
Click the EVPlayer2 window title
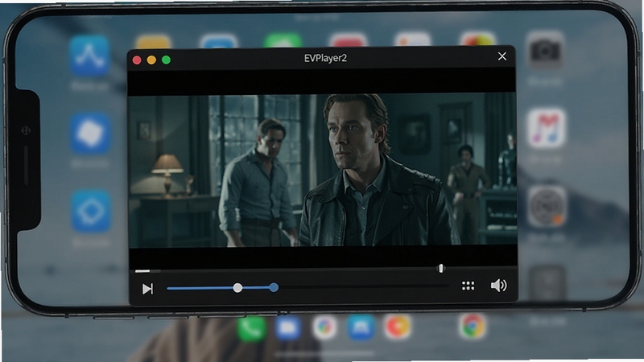pos(325,58)
